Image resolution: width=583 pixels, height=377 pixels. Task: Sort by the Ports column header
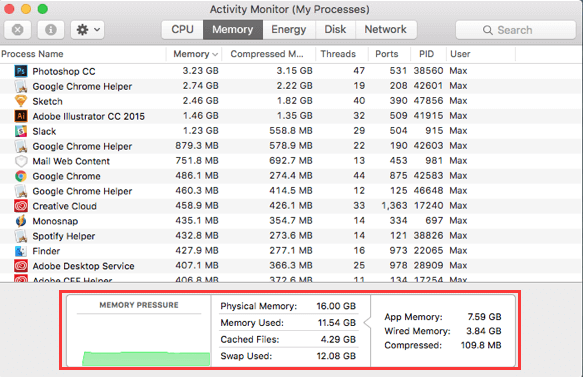(389, 54)
